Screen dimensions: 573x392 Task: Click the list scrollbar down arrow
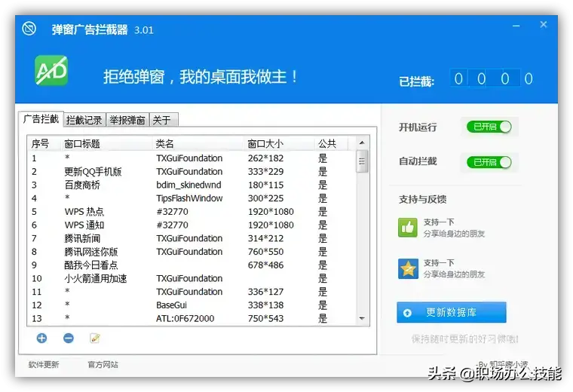[362, 319]
